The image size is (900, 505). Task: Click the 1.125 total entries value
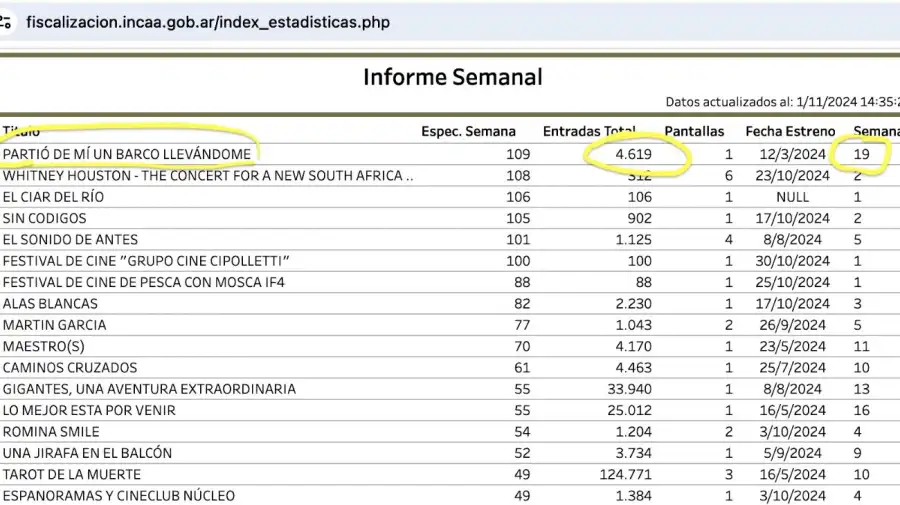click(x=634, y=239)
